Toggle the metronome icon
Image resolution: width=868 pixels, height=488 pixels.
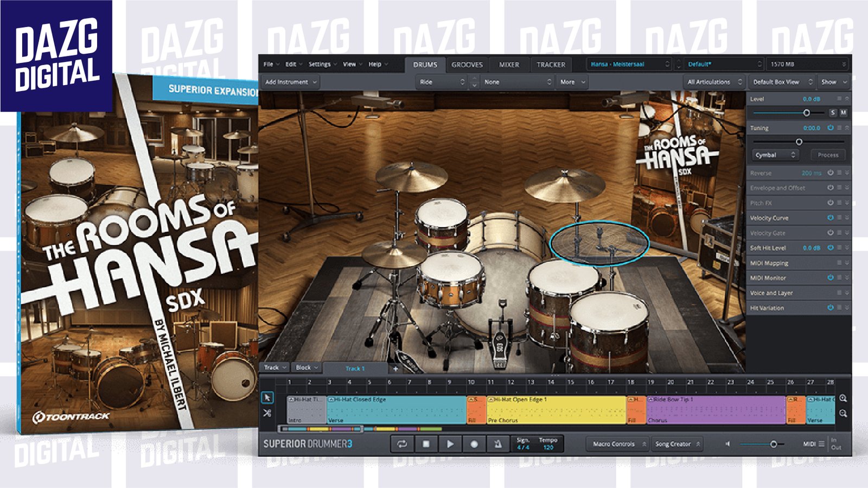click(x=497, y=444)
